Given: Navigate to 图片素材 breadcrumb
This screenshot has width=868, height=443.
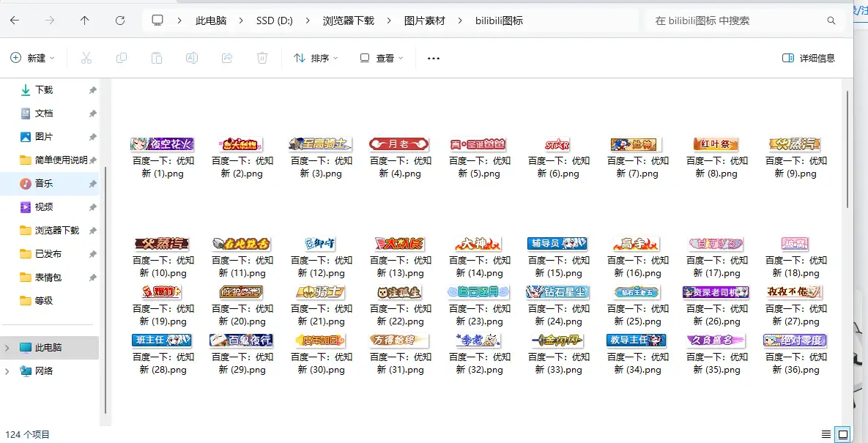Looking at the screenshot, I should point(425,21).
